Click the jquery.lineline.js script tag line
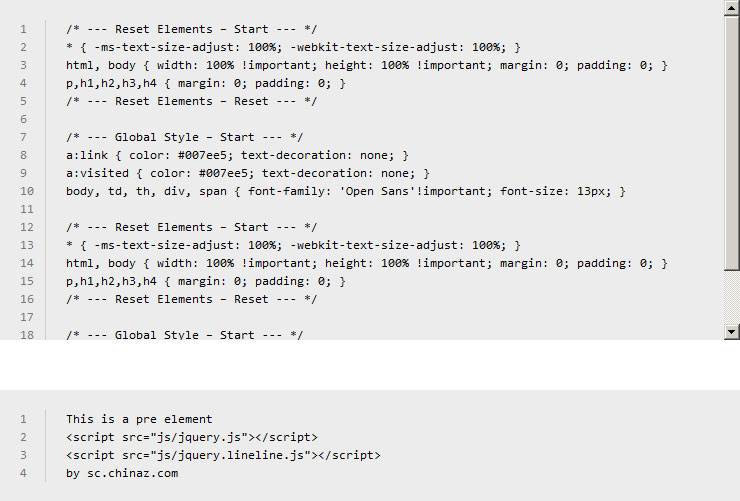This screenshot has width=740, height=501. [223, 455]
